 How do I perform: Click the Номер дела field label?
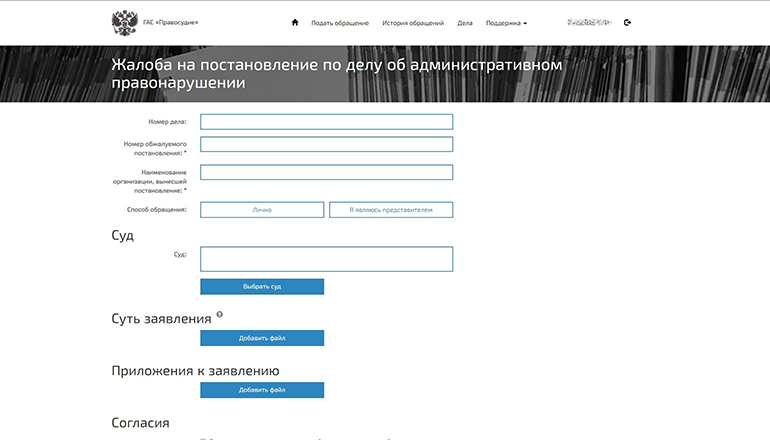coord(167,122)
